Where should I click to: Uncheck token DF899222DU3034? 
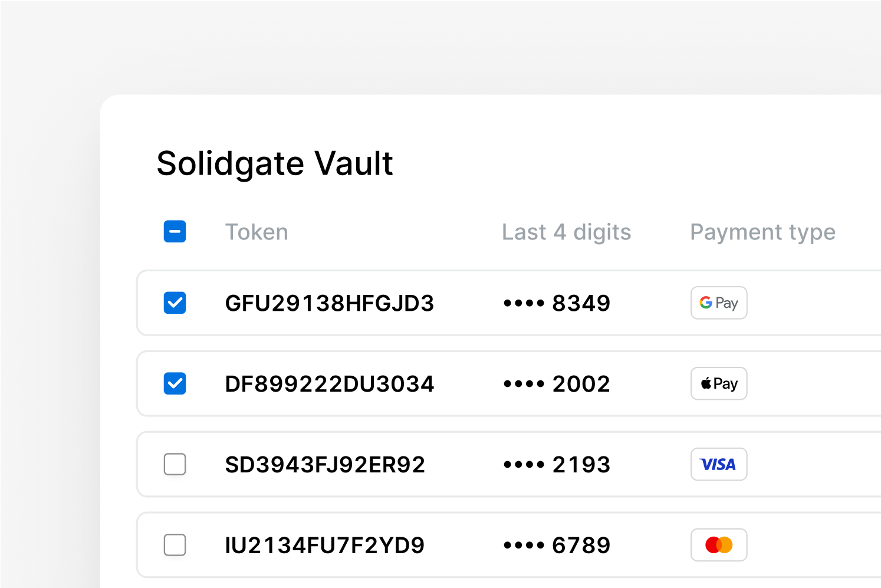click(x=175, y=383)
